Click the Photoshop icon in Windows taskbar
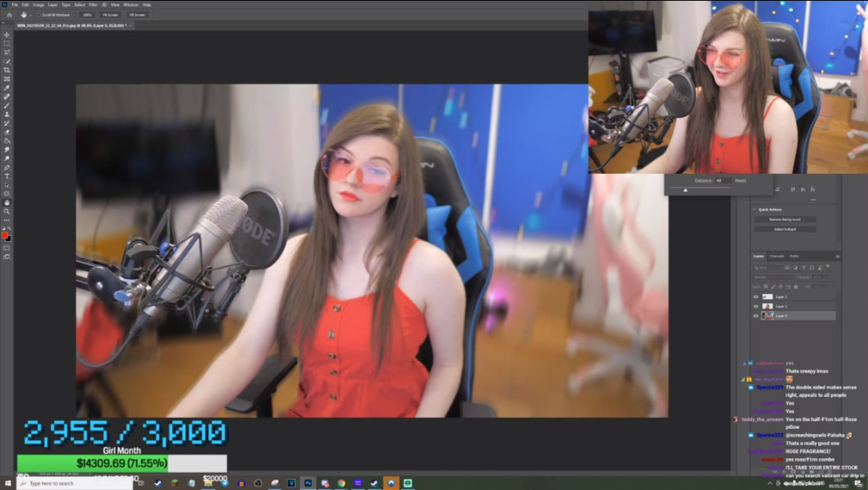Viewport: 868px width, 490px height. (308, 483)
